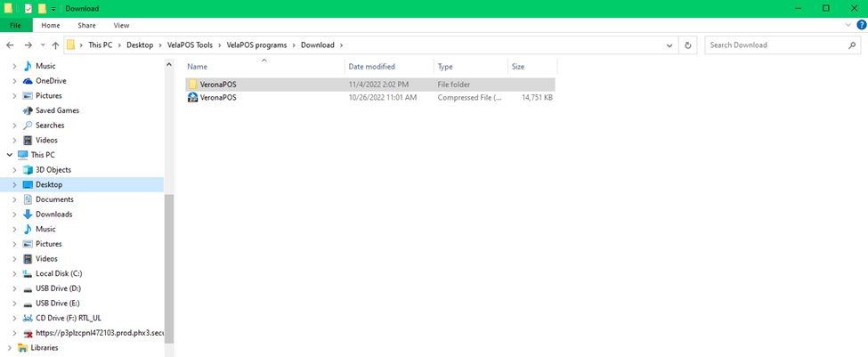The width and height of the screenshot is (868, 357).
Task: Open the File menu tab
Action: tap(15, 26)
